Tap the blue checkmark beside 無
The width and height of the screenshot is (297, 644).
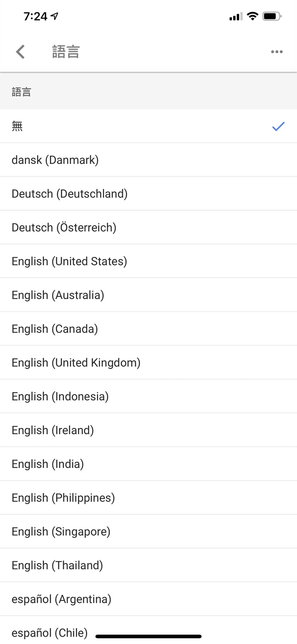coord(278,126)
